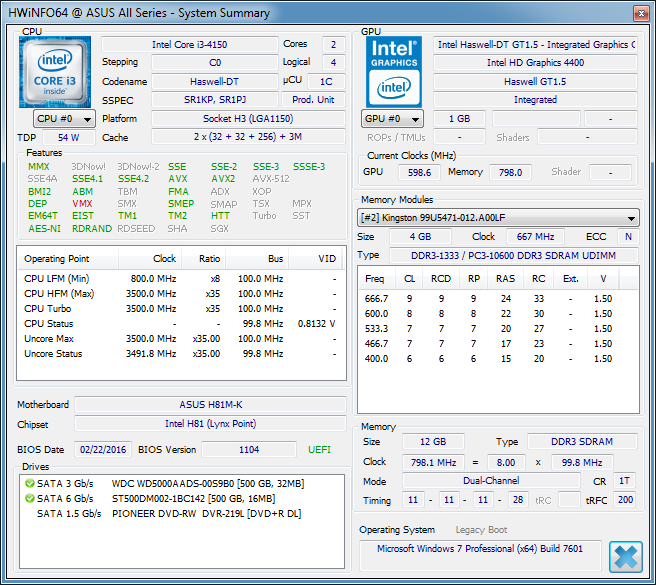Click the green check icon beside SATA 3 Gb/s
The width and height of the screenshot is (656, 585).
29,483
